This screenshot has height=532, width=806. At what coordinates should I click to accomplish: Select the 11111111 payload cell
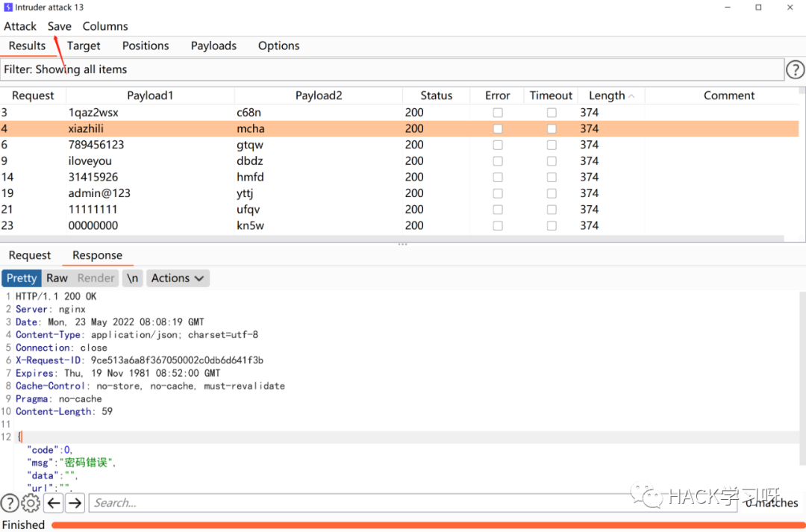pos(150,209)
